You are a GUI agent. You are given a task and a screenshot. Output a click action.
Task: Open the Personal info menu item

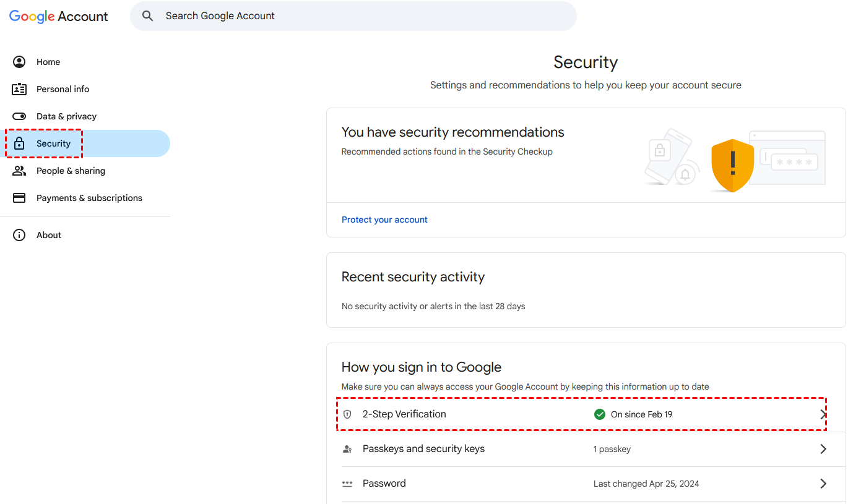[63, 89]
